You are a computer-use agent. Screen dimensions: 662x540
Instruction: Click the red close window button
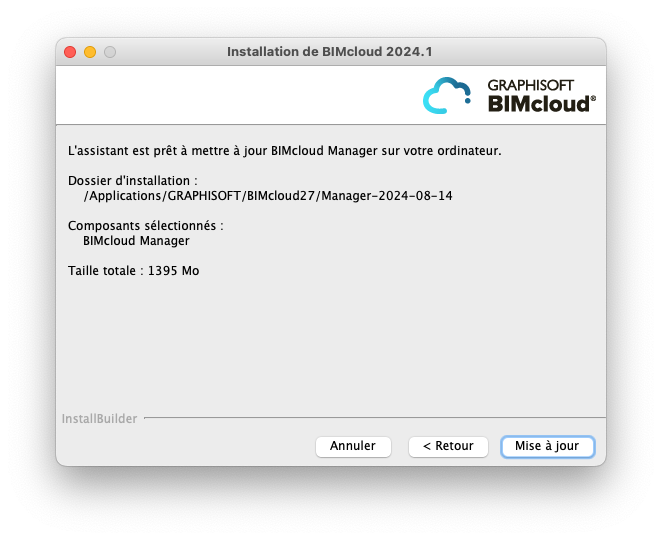click(x=70, y=52)
